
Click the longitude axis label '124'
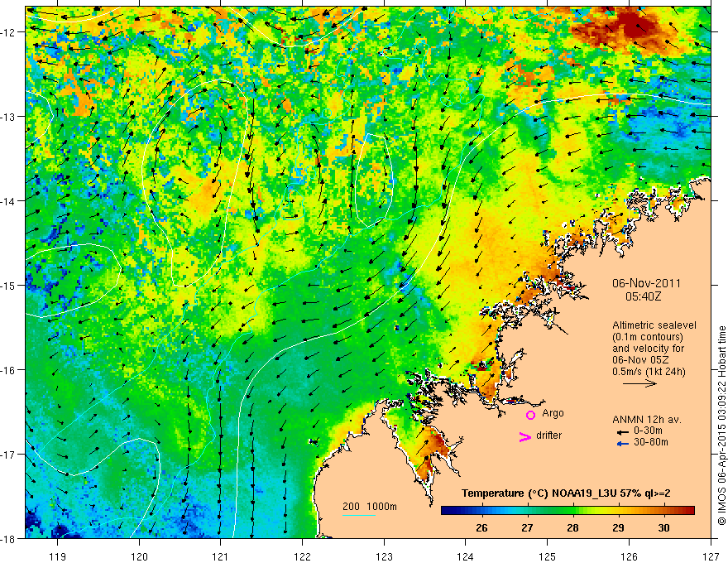pyautogui.click(x=466, y=556)
